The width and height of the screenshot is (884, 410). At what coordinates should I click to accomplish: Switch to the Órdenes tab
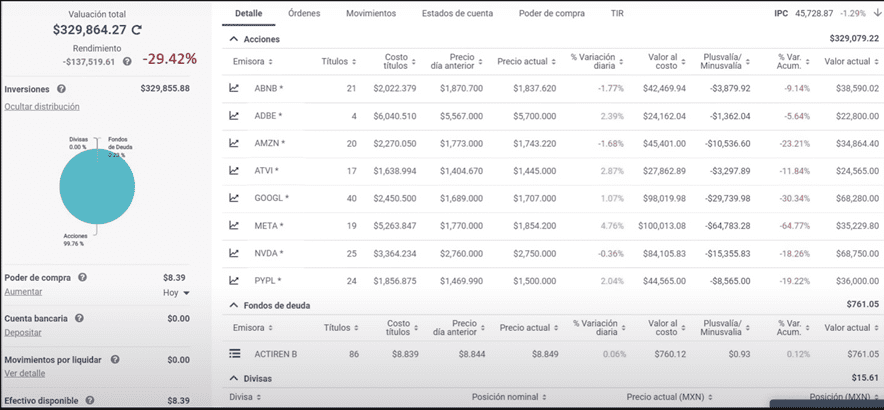click(304, 14)
